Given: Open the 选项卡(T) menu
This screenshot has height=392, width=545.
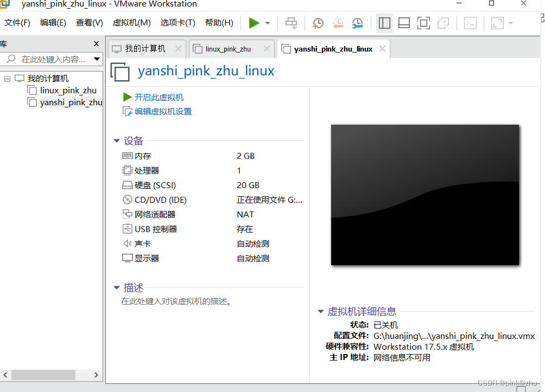Looking at the screenshot, I should click(178, 23).
